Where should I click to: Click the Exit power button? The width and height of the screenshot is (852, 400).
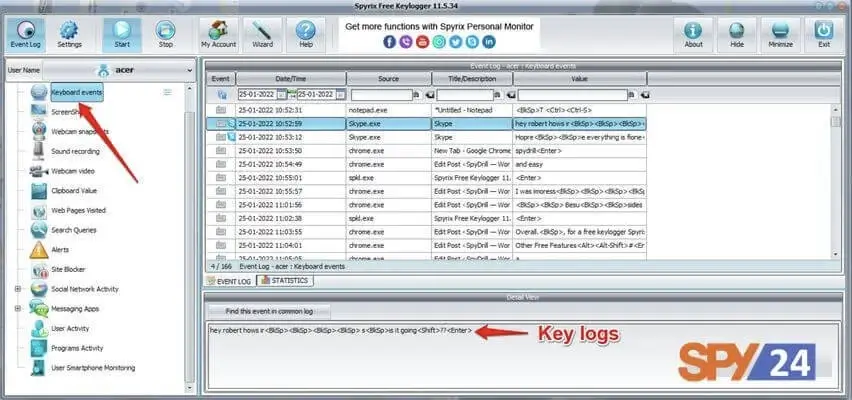click(824, 35)
